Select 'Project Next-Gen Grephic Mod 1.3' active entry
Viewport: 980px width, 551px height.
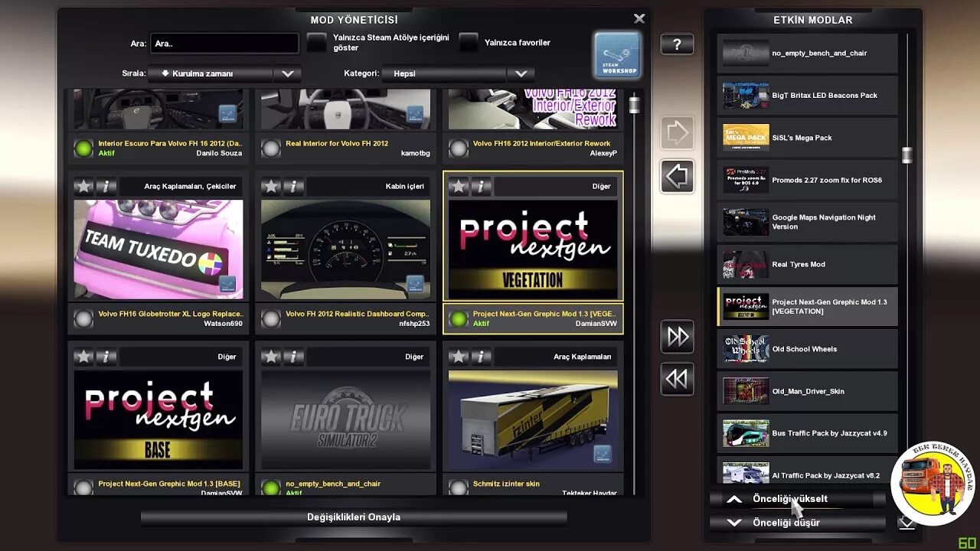pyautogui.click(x=808, y=307)
